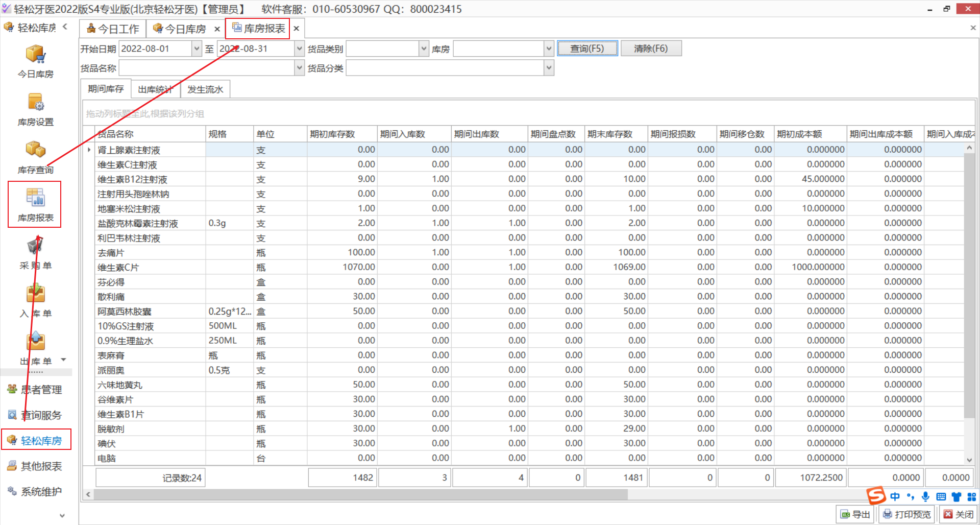
Task: Open the Sogou toolbox grid icon
Action: [x=971, y=496]
